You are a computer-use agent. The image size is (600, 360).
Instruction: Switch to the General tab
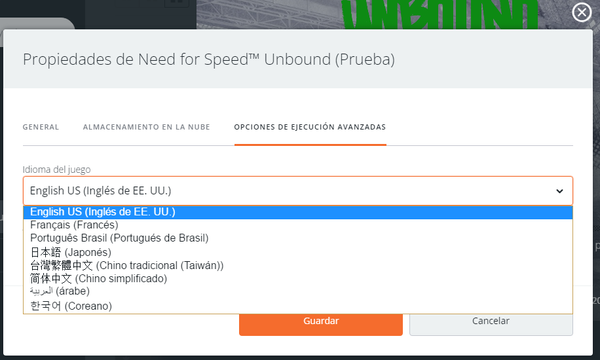tap(41, 127)
